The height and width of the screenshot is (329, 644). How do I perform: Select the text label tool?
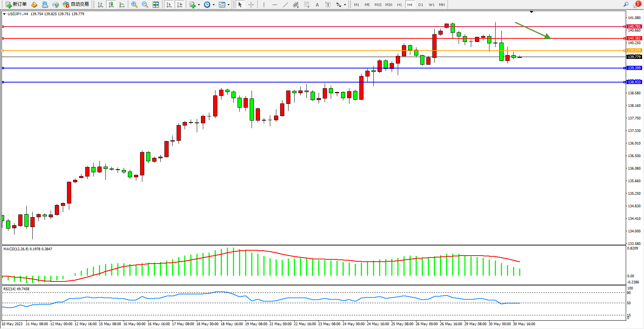tap(328, 5)
